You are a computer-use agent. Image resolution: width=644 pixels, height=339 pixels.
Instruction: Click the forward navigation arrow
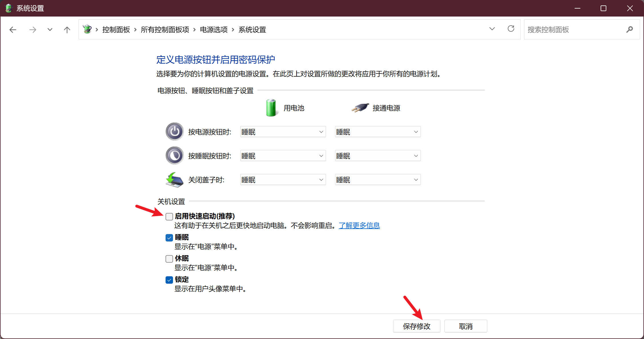coord(33,30)
